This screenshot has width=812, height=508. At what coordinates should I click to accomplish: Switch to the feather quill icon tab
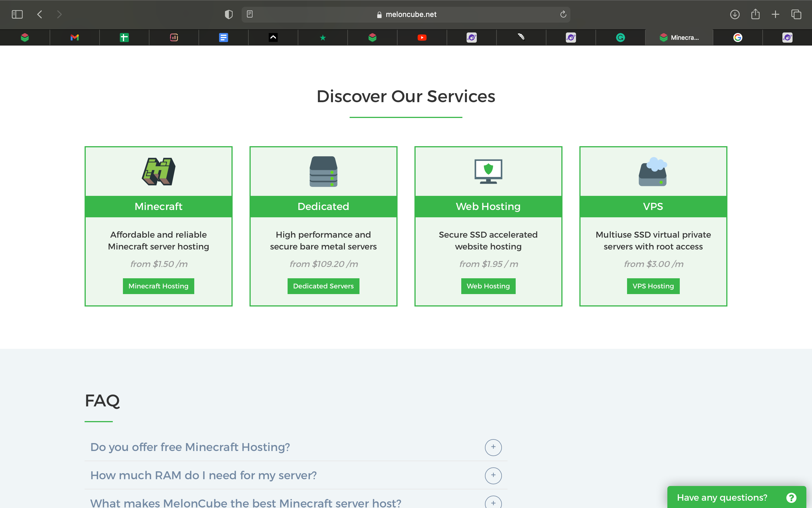pyautogui.click(x=521, y=38)
